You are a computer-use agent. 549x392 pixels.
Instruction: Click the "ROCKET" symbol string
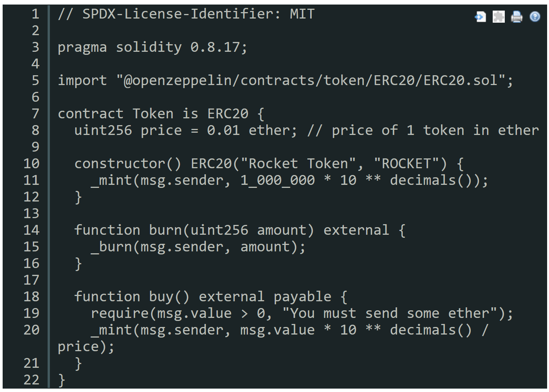406,164
